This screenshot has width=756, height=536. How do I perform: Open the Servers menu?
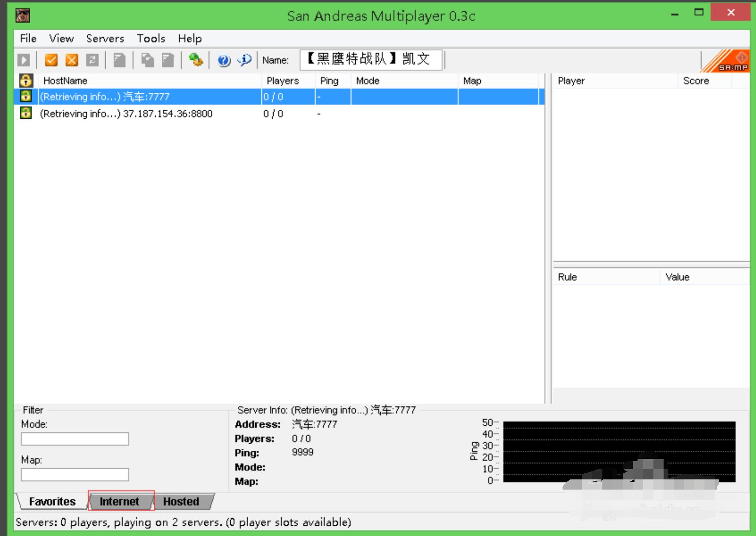pyautogui.click(x=105, y=39)
